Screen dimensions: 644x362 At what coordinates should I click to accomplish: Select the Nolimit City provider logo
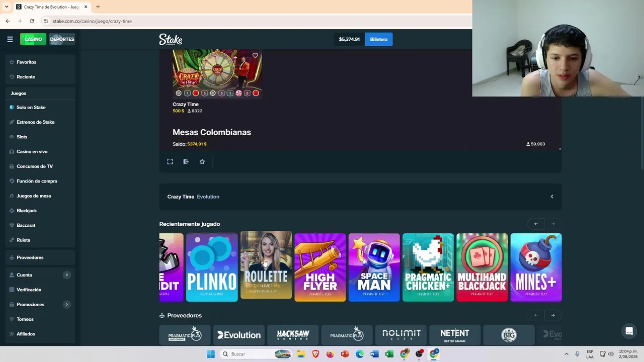pos(401,335)
